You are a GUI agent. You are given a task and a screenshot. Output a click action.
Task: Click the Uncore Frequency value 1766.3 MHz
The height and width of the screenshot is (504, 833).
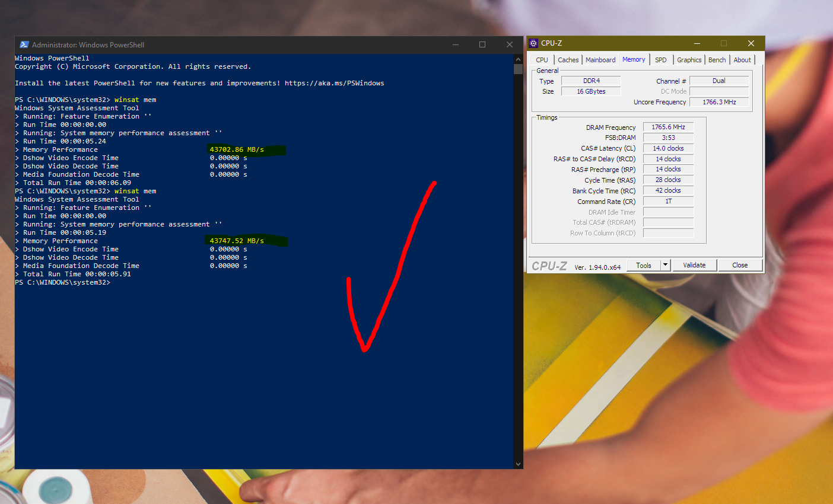tap(719, 102)
